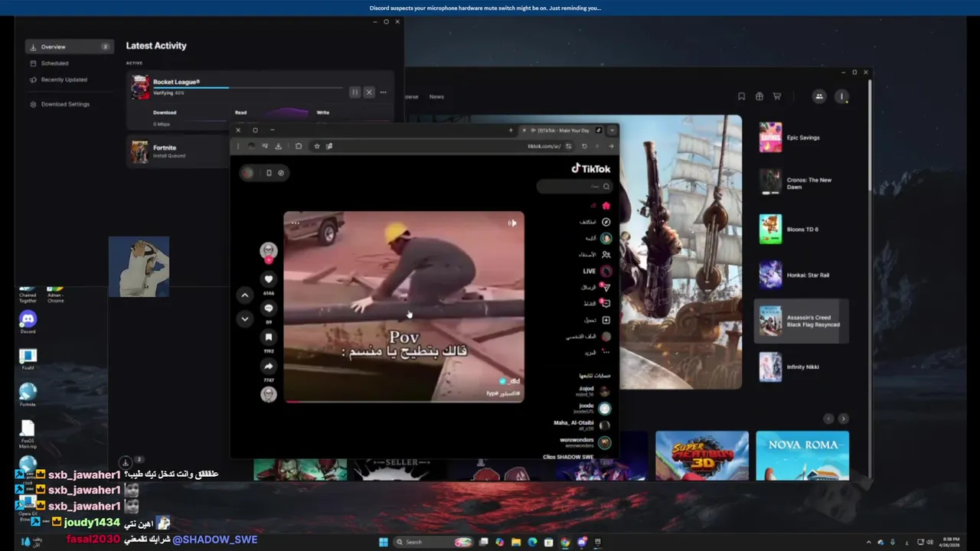Click the TikTok logo
Screen dimensions: 980x551
pos(591,168)
